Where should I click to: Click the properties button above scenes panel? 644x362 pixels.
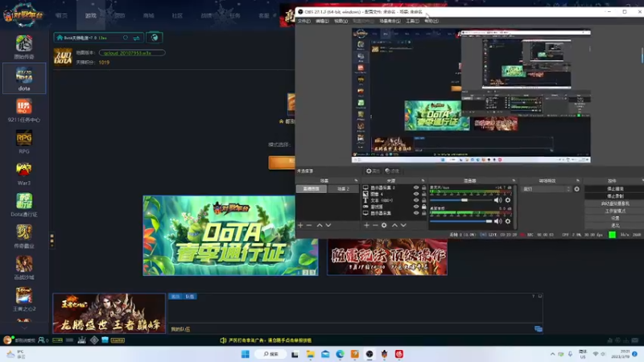coord(373,171)
